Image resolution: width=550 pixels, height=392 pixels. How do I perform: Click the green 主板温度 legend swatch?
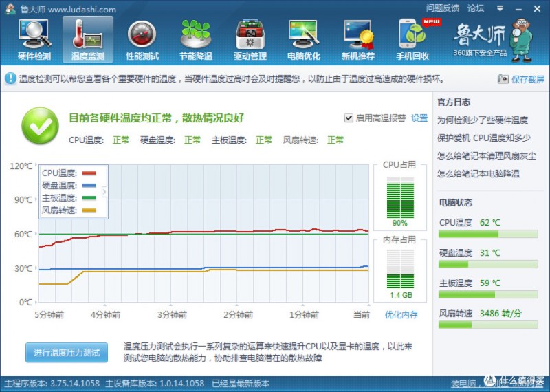[x=89, y=198]
